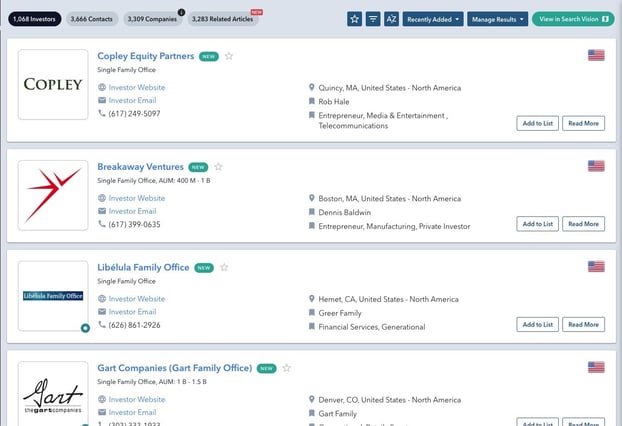Add Breakaway Ventures to list
The image size is (622, 426).
[538, 224]
